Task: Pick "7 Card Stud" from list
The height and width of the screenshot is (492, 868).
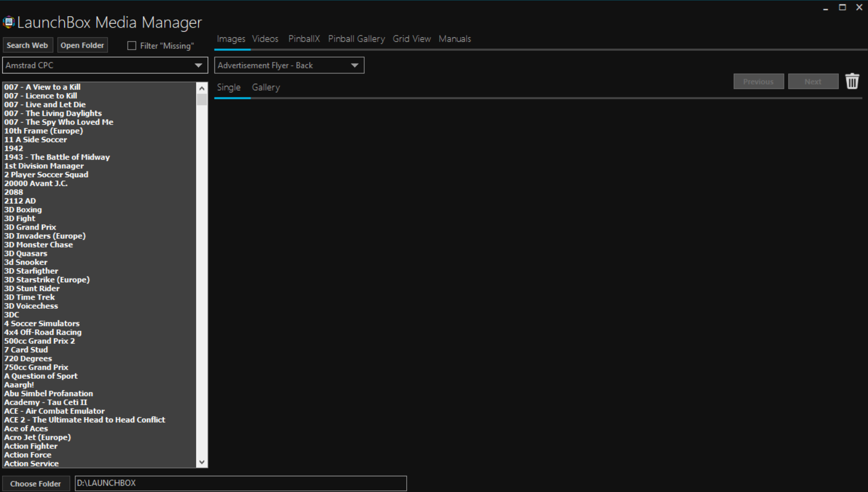Action: 26,350
